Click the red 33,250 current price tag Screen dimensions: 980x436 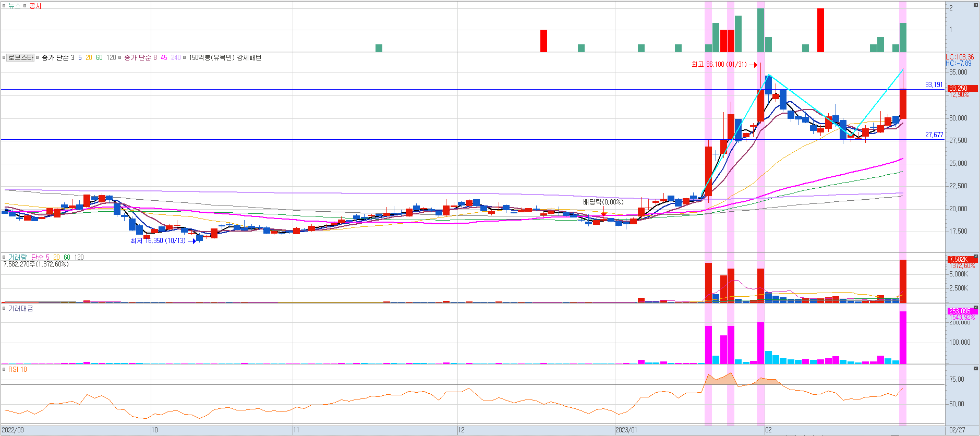(962, 88)
